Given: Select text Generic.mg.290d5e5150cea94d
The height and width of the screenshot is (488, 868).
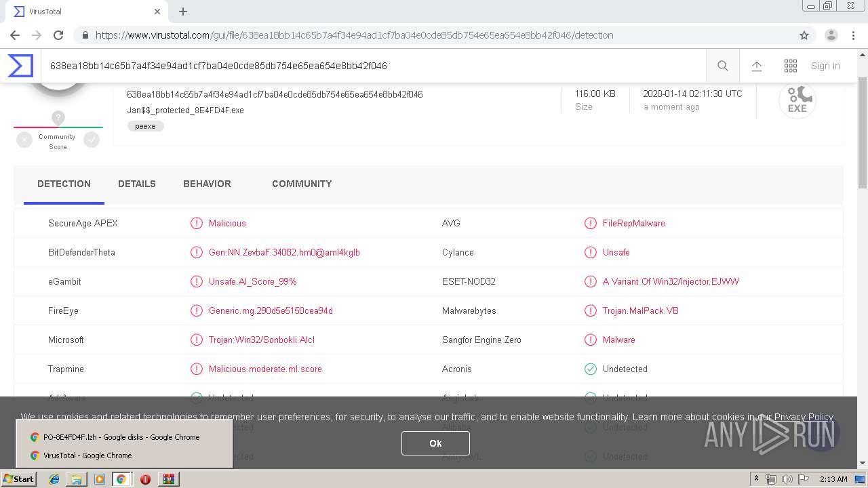Looking at the screenshot, I should 271,310.
